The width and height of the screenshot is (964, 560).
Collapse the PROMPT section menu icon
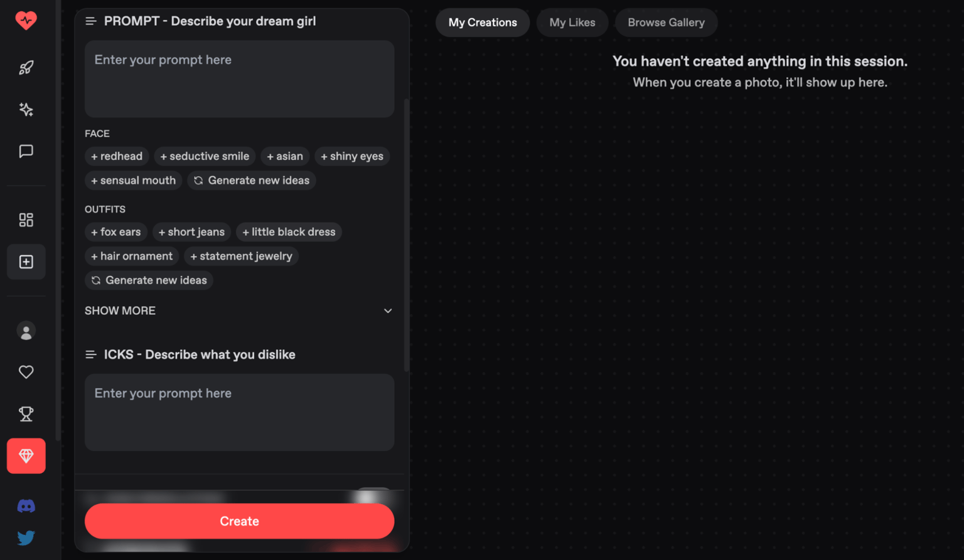click(90, 21)
